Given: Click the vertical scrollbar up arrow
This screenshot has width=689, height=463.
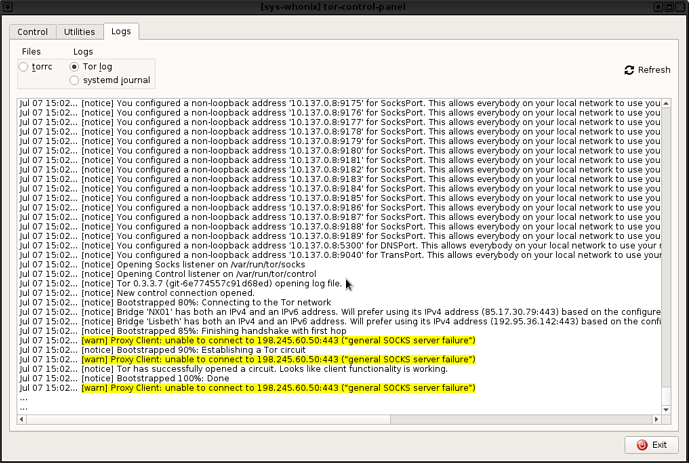Looking at the screenshot, I should pyautogui.click(x=666, y=102).
